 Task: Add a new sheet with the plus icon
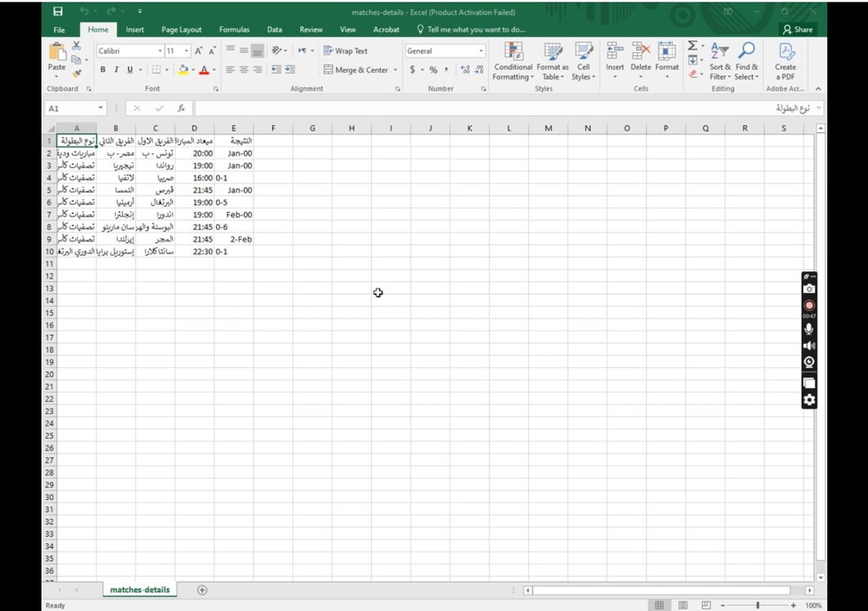tap(202, 590)
